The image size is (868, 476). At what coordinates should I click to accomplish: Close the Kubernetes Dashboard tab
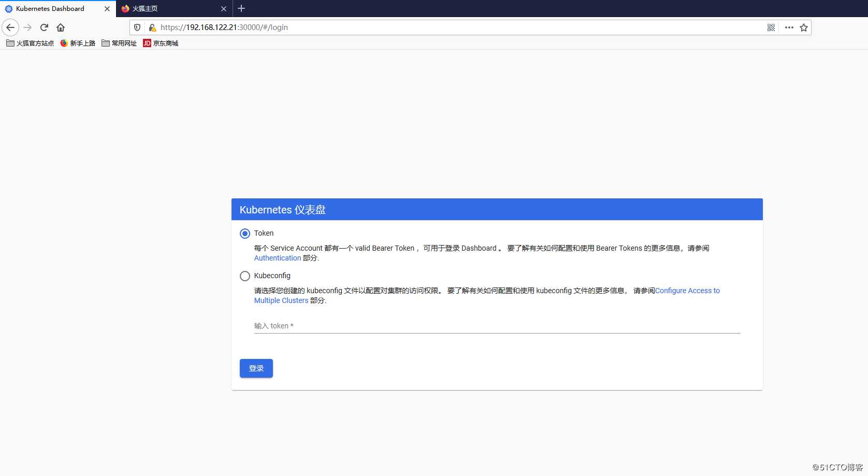pos(107,9)
